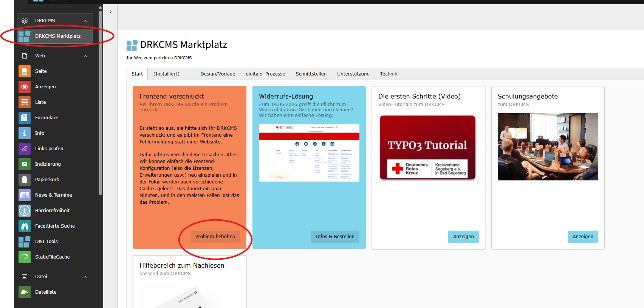Click the 'Ihr Weg zum perfekten DRKCMS' subtitle
Viewport: 644px width, 308px height.
[x=159, y=58]
